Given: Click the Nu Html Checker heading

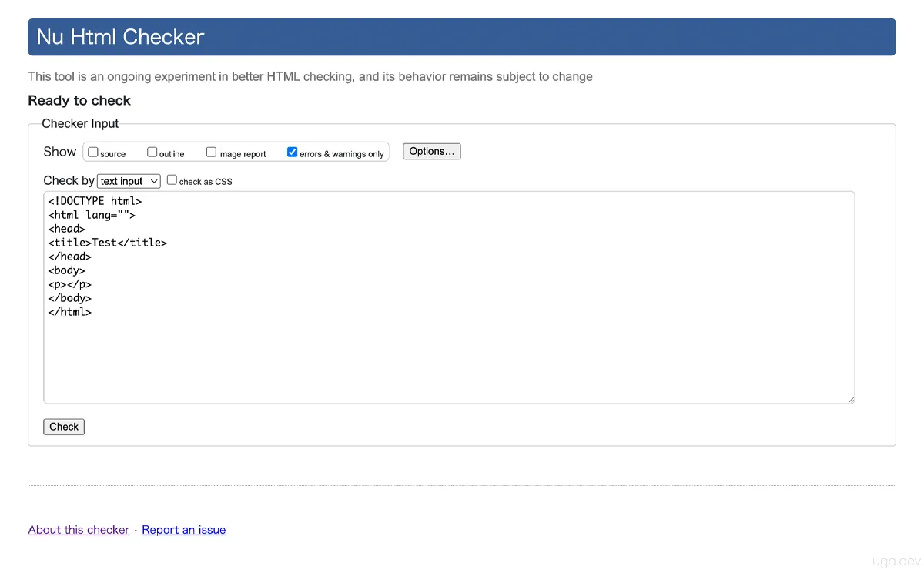Looking at the screenshot, I should [x=121, y=37].
